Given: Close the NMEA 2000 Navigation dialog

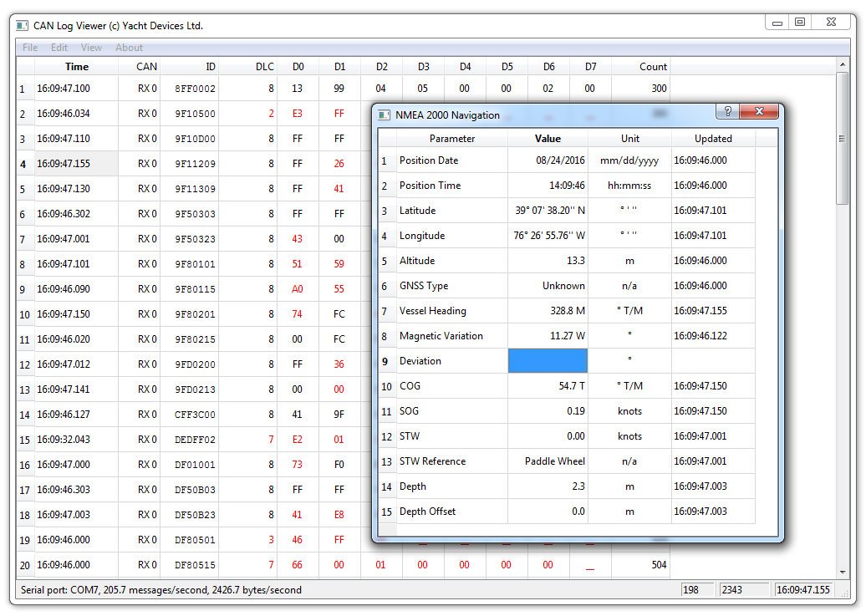Looking at the screenshot, I should (x=759, y=111).
